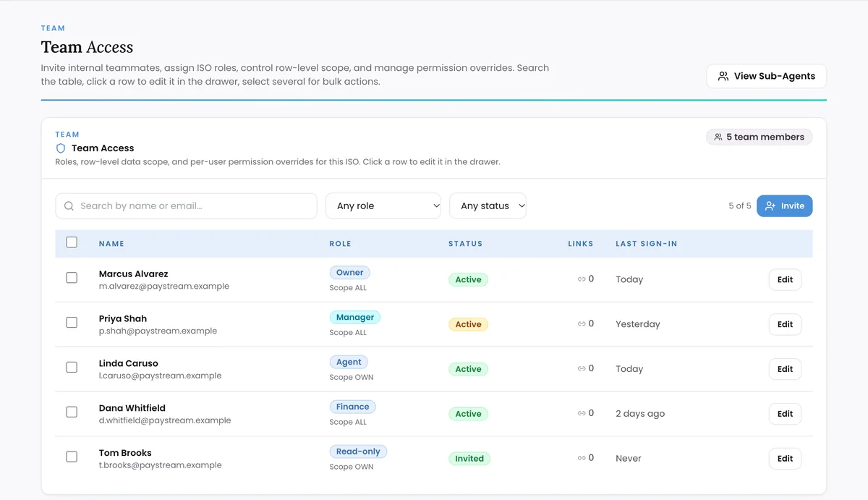Click the link icon in Dana Whitfield row
This screenshot has width=868, height=500.
point(582,414)
